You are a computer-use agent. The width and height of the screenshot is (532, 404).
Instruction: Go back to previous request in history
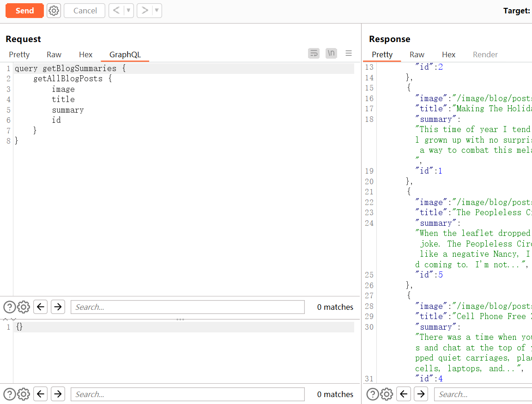(116, 11)
